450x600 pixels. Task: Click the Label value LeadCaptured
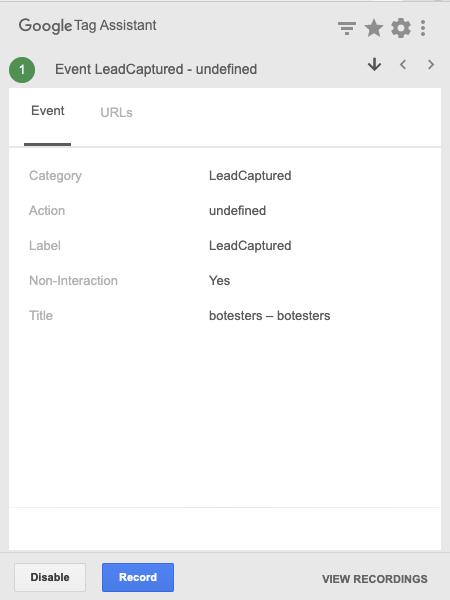250,246
